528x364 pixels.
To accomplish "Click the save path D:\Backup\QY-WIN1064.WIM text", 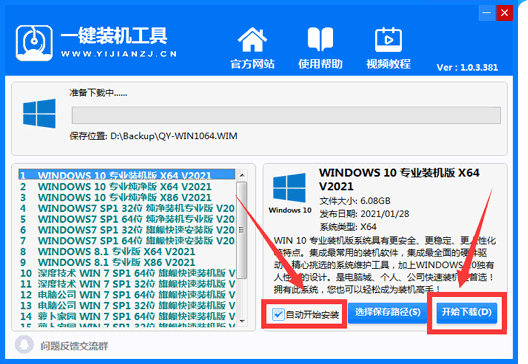I will pyautogui.click(x=174, y=136).
